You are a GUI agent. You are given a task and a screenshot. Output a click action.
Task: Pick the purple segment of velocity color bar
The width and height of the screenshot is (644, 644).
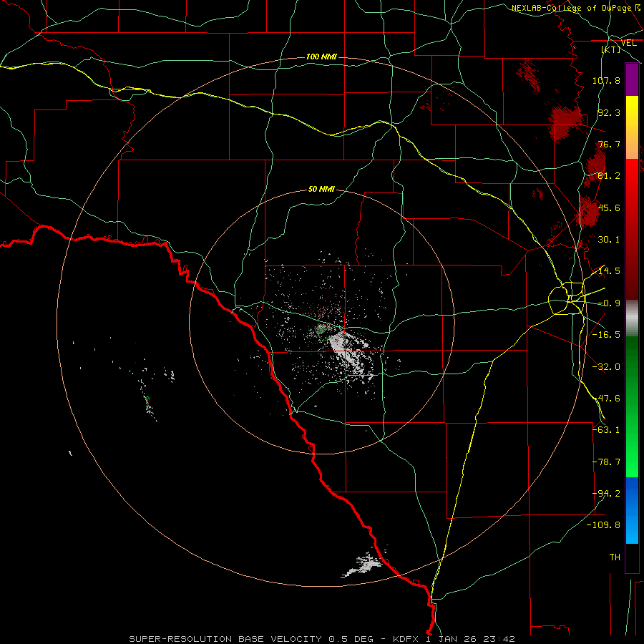point(632,79)
